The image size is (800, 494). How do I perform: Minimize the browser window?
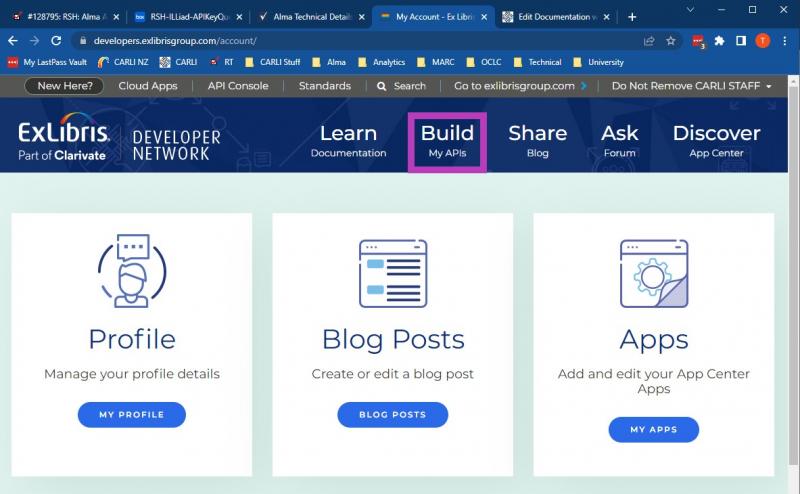(x=721, y=10)
